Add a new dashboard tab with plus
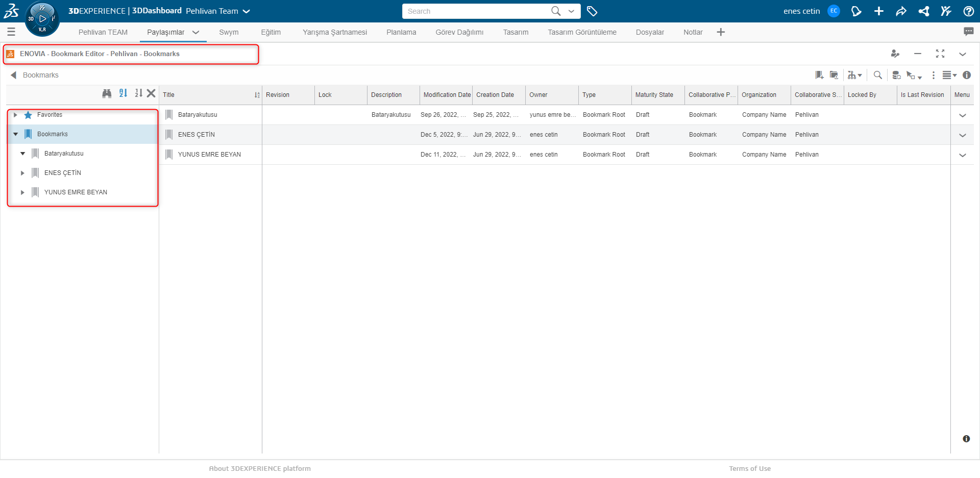The height and width of the screenshot is (478, 980). [x=721, y=32]
